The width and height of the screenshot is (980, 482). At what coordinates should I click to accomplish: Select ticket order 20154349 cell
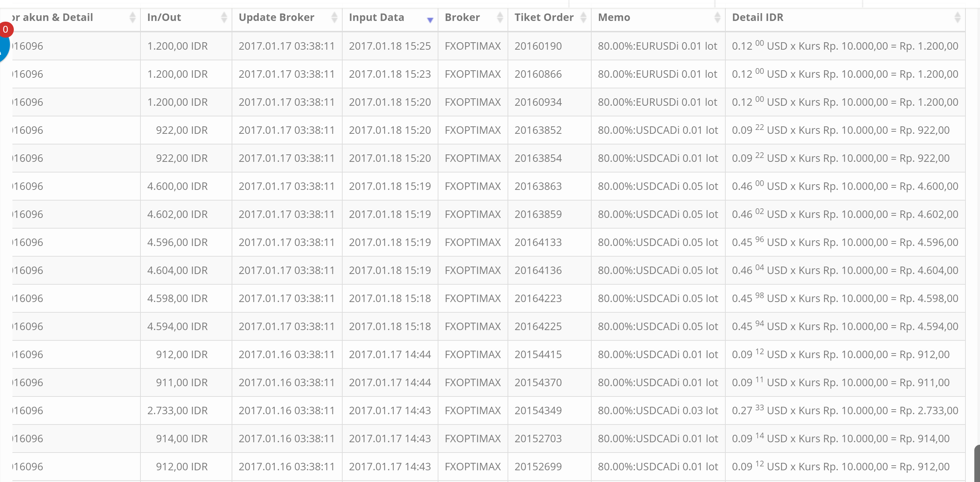point(550,410)
